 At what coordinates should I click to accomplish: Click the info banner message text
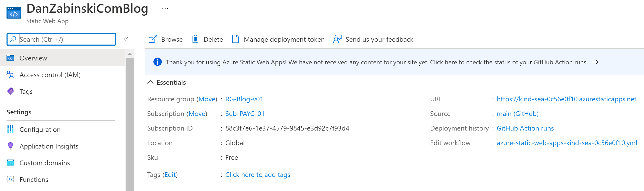[x=377, y=62]
